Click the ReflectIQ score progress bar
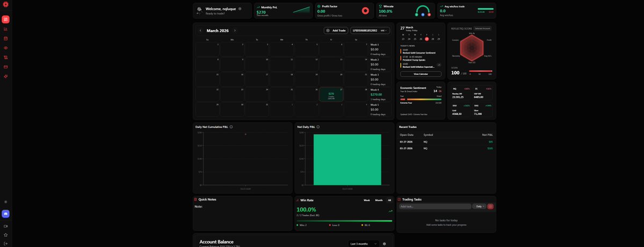Viewport: 644px width, 247px height. point(481,71)
